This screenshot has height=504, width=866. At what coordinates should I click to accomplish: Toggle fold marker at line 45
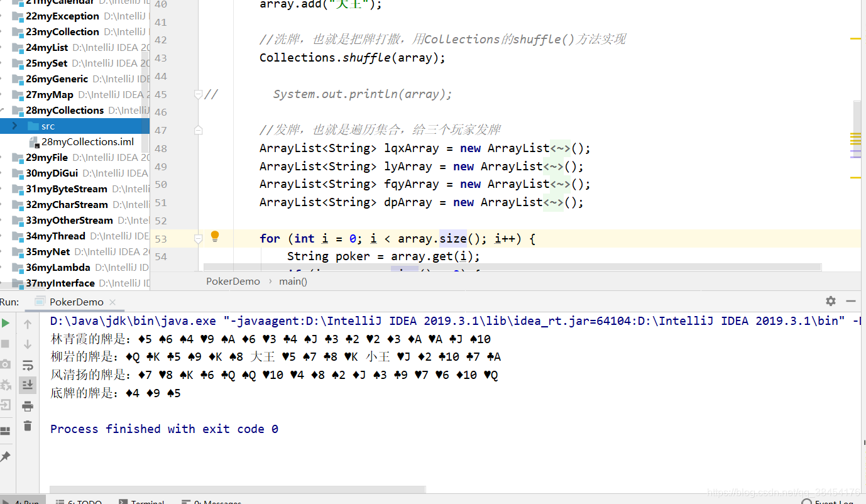click(x=199, y=94)
